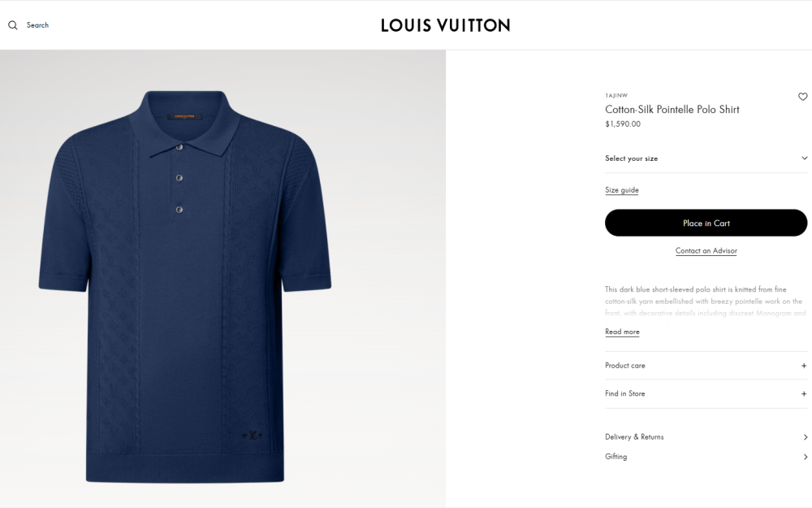The height and width of the screenshot is (508, 812).
Task: Click the navy polo shirt product image
Action: (185, 286)
